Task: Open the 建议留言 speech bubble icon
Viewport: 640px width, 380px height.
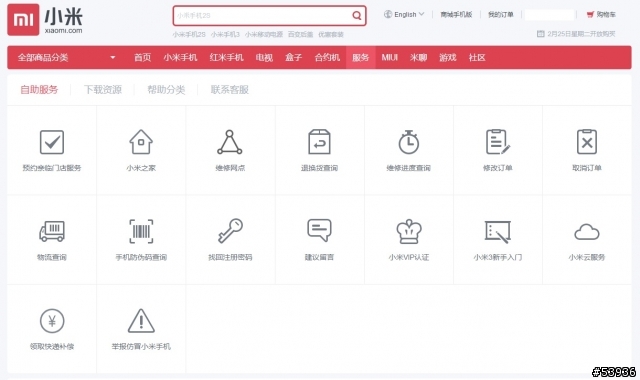Action: [x=319, y=230]
